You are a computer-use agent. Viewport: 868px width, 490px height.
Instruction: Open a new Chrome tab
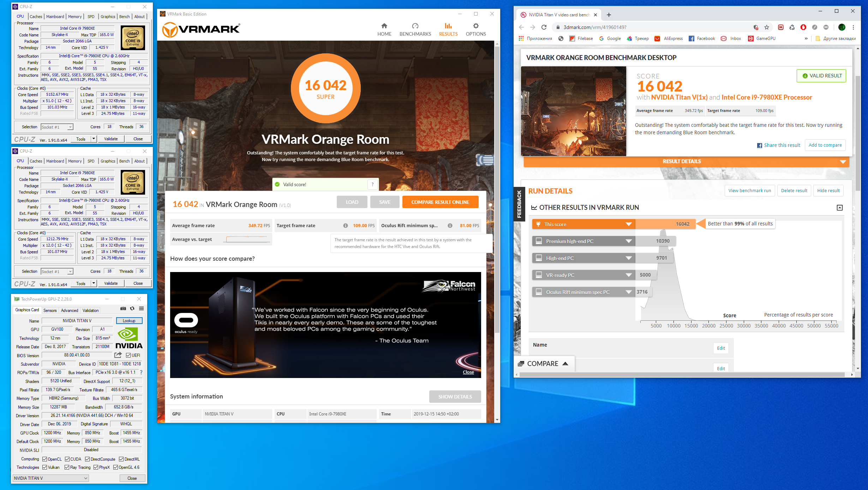tap(609, 15)
